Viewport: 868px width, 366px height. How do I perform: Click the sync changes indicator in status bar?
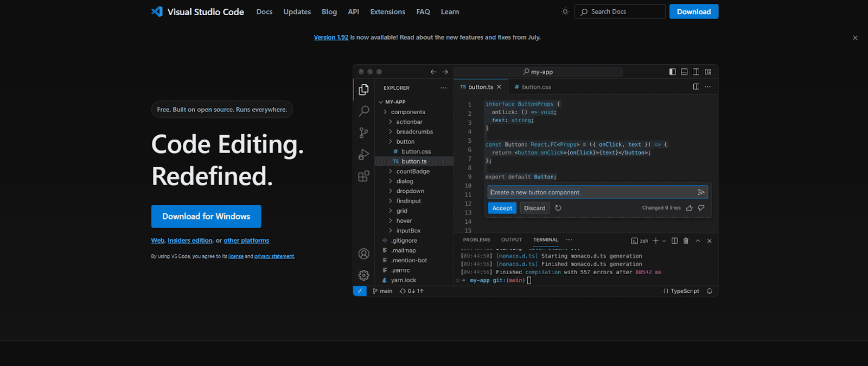pyautogui.click(x=412, y=291)
